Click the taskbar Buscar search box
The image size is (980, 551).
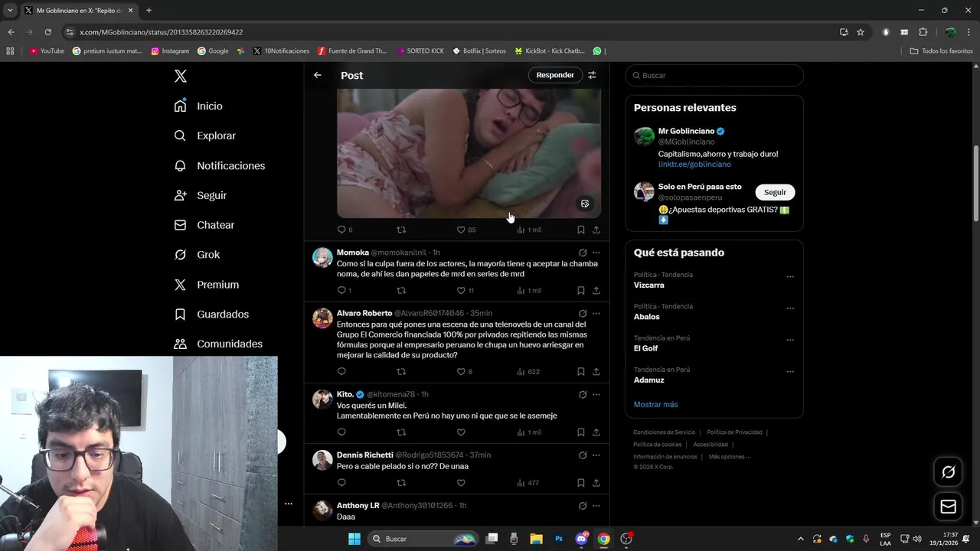tap(423, 539)
